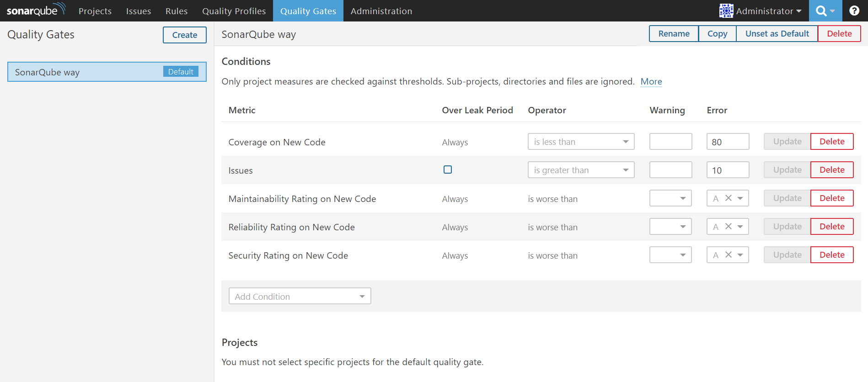
Task: Click the Coverage error field containing 80
Action: coord(727,142)
